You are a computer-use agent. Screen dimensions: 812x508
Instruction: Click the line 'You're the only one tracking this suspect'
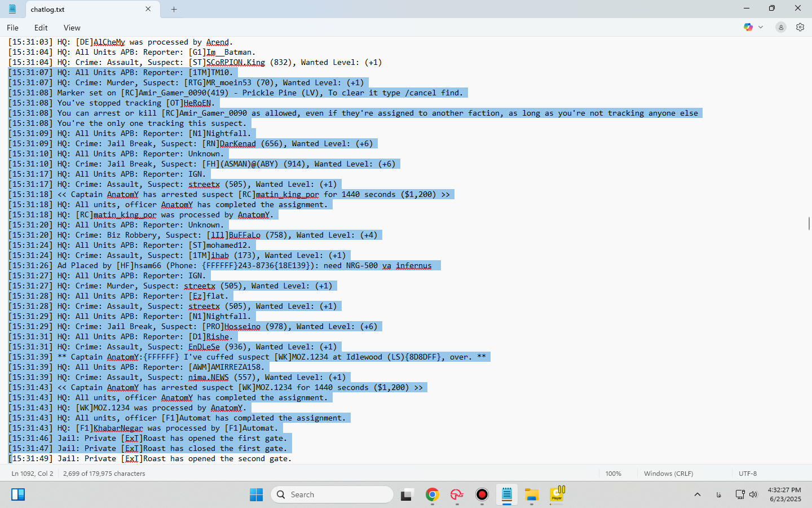[x=127, y=124]
